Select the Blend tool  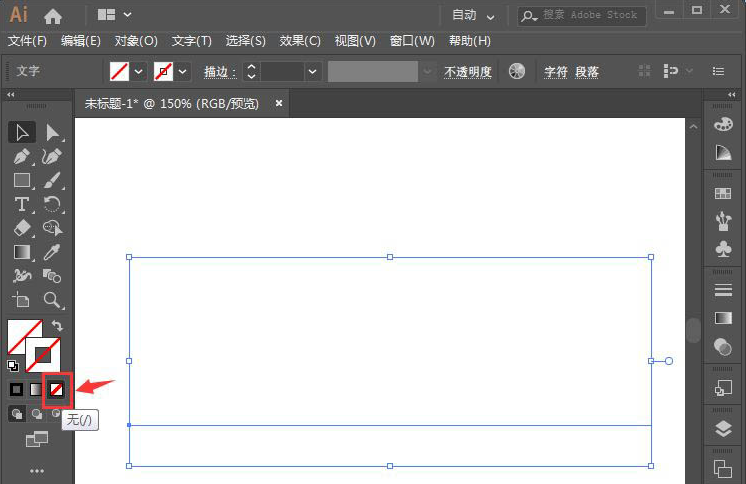point(52,276)
